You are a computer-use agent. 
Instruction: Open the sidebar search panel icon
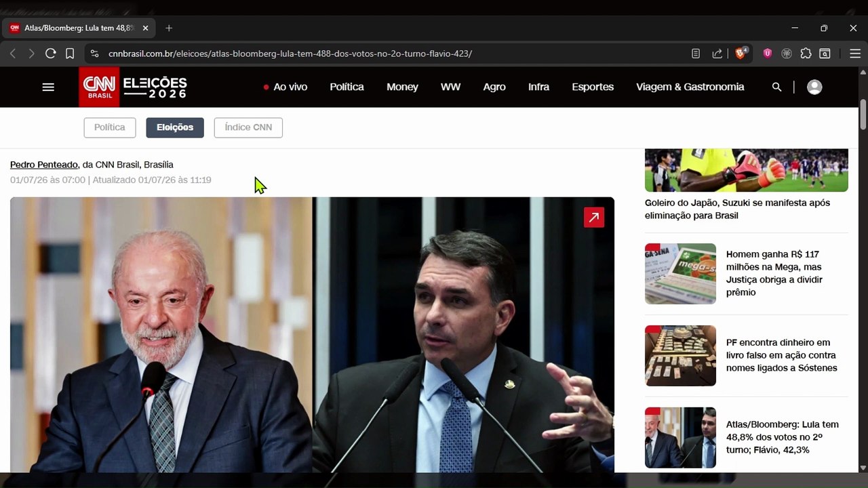[x=825, y=54]
